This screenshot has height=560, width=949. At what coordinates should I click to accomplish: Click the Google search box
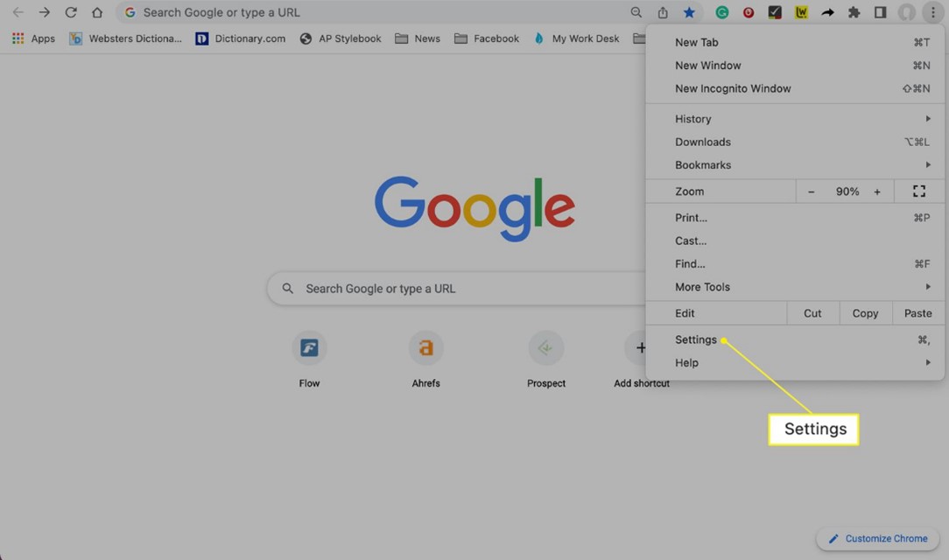457,289
